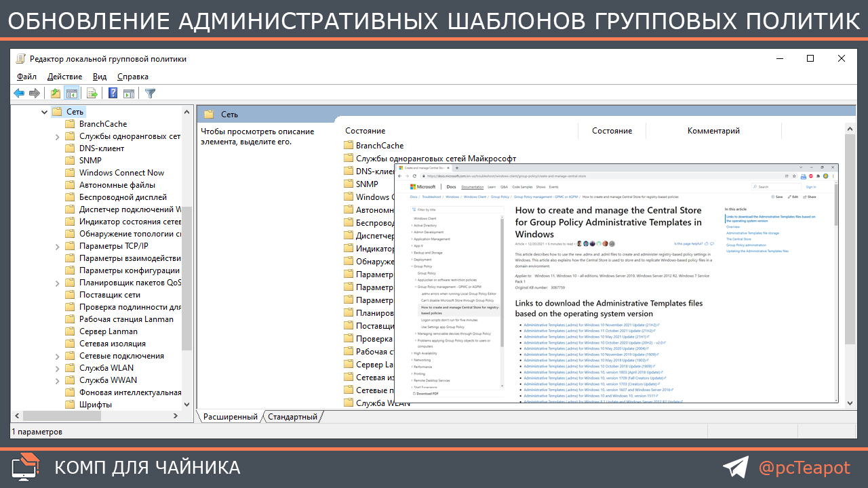Open the Overview link under In this article
The width and height of the screenshot is (868, 488).
pos(733,226)
